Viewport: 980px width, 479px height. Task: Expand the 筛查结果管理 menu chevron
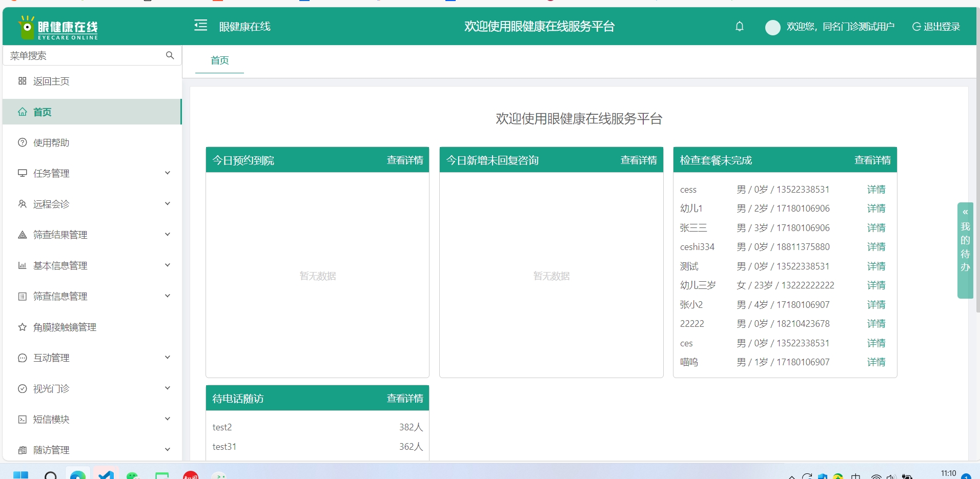pos(167,235)
